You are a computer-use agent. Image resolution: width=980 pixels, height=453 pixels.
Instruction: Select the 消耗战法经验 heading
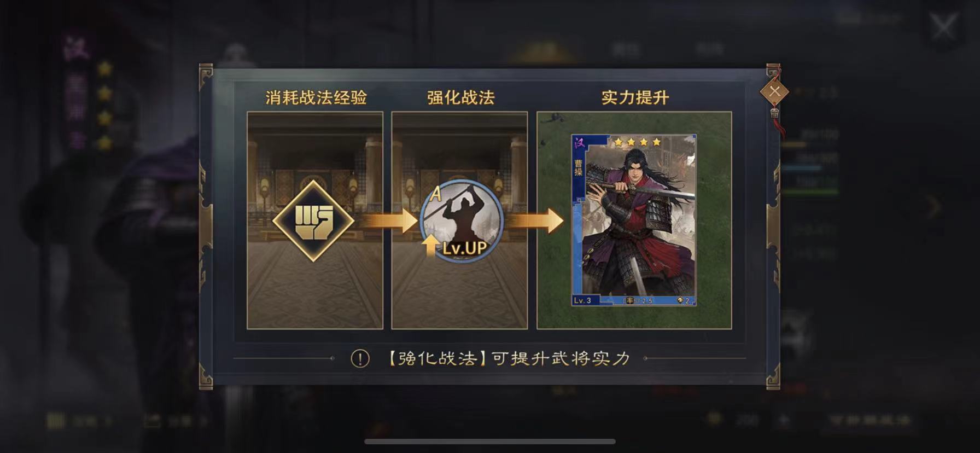point(316,97)
